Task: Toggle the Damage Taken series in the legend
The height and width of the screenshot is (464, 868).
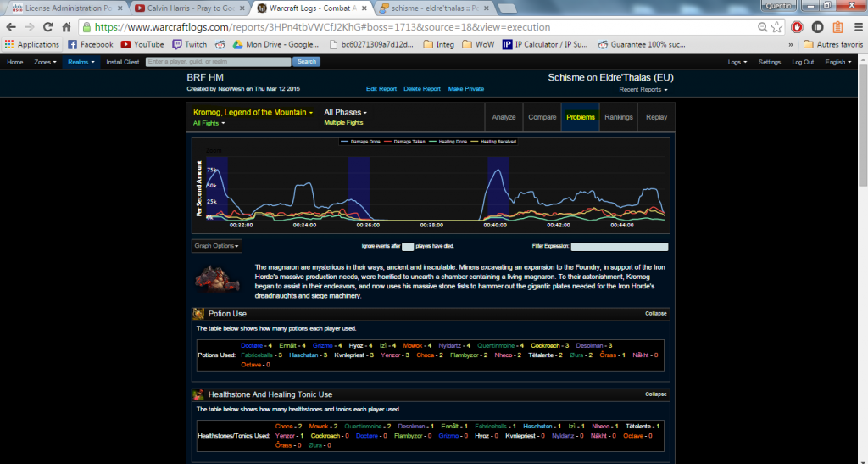Action: pos(404,142)
